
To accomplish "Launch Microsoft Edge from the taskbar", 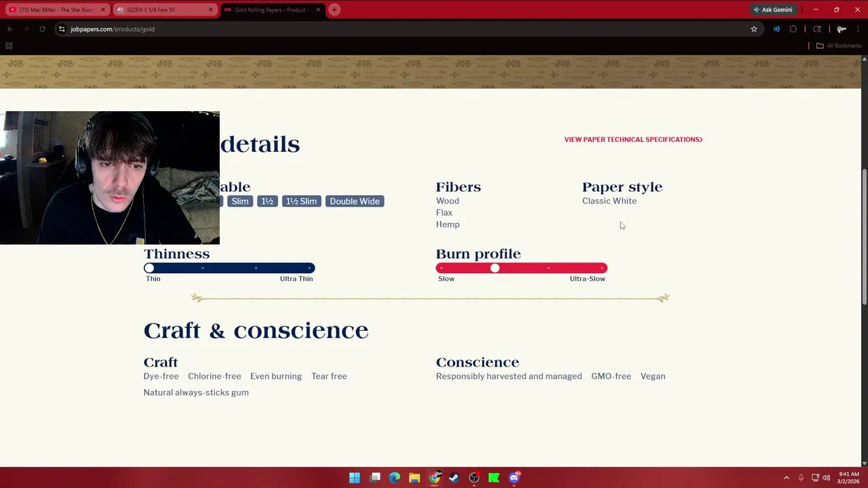I will point(395,478).
